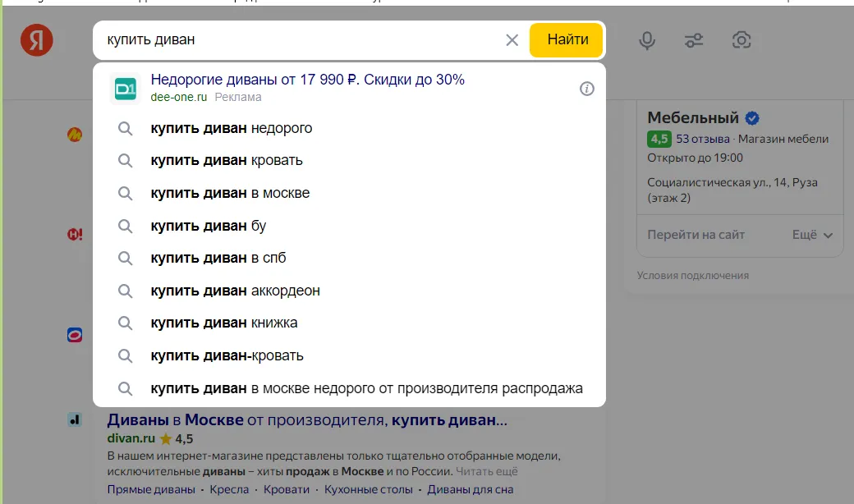Screen dimensions: 854x504
Task: Click the Магазин мебели category text
Action: [x=783, y=139]
